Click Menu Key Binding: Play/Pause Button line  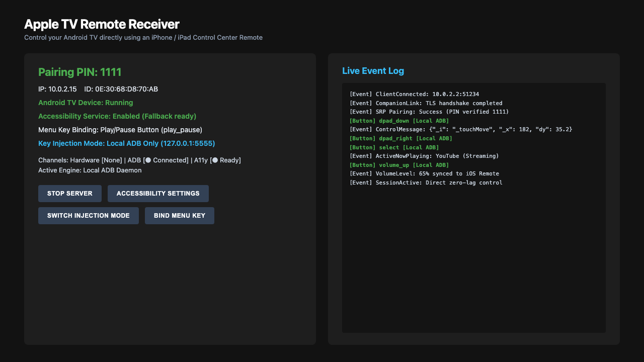coord(120,130)
